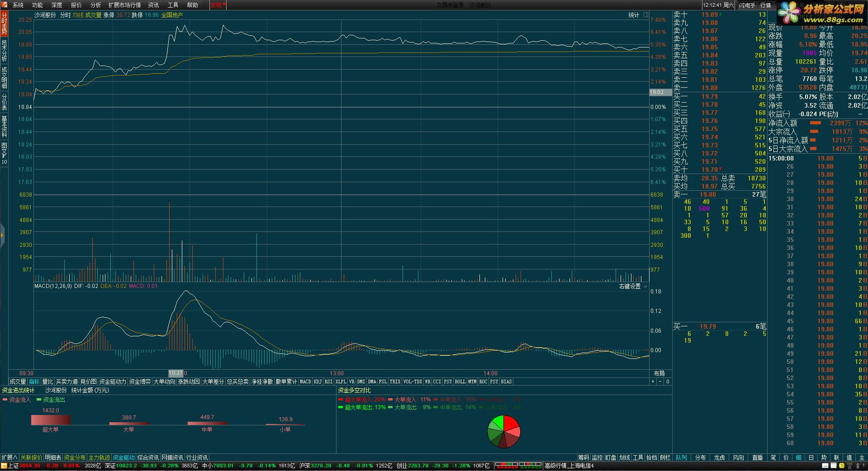The height and width of the screenshot is (471, 868).
Task: Select the 势 tab in the tick panel
Action: pyautogui.click(x=824, y=457)
